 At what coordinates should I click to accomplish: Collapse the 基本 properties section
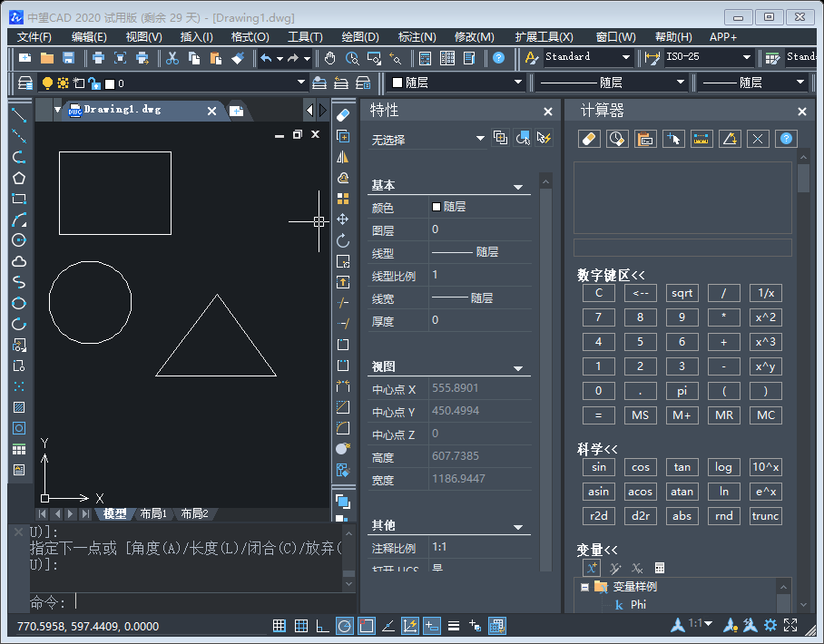tap(519, 186)
